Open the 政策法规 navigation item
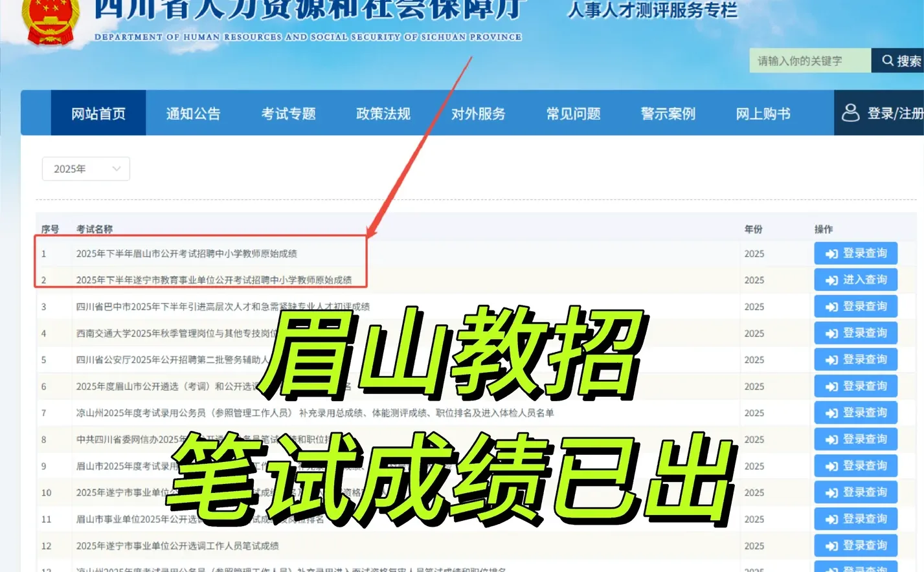924x572 pixels. (x=383, y=113)
